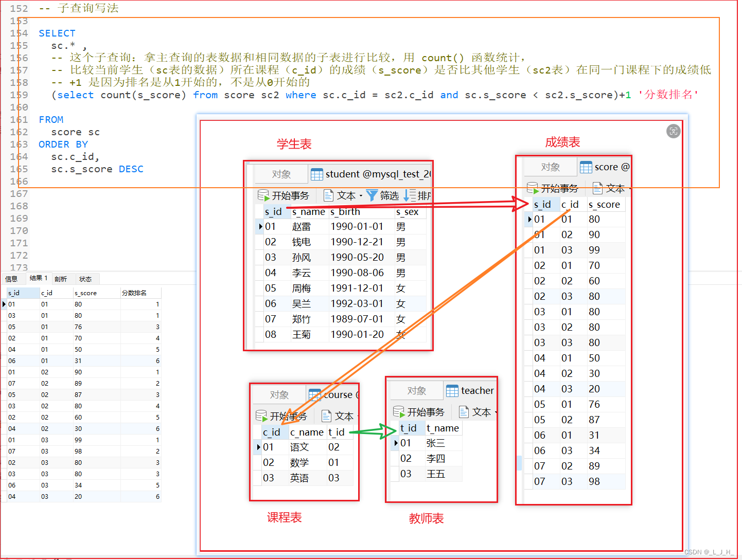Open the 对象 tab in the score panel

pos(550,167)
